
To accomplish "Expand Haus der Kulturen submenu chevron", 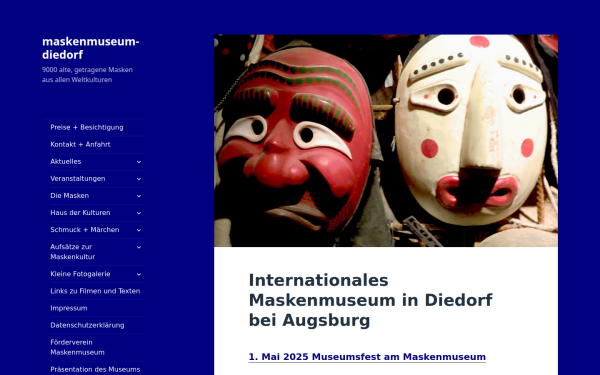I will (x=139, y=213).
